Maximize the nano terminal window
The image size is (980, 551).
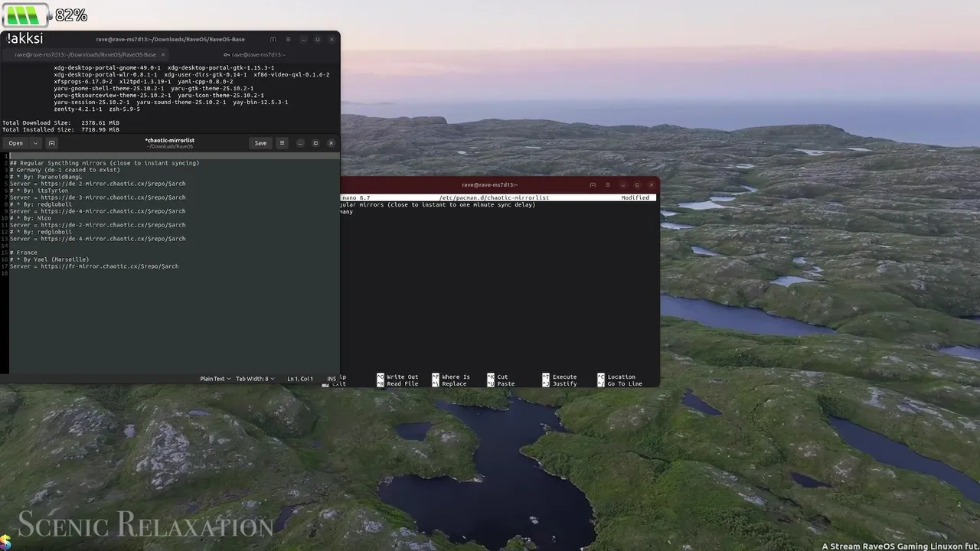[x=637, y=184]
